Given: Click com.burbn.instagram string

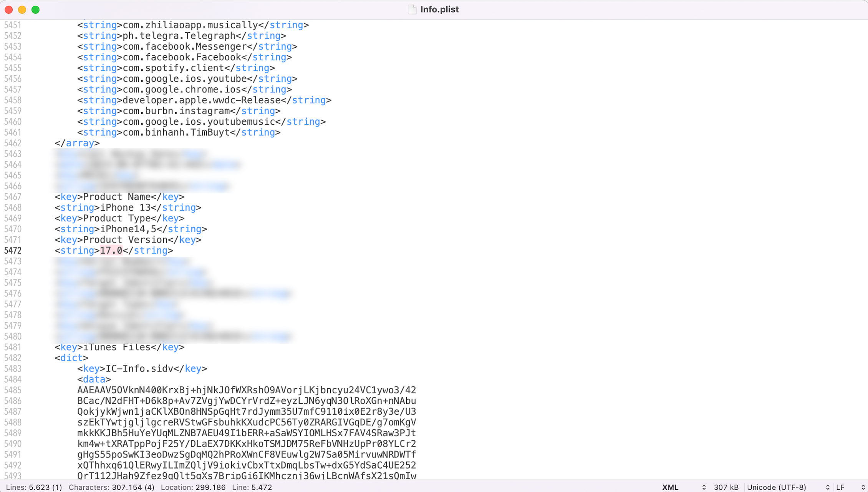Looking at the screenshot, I should 176,111.
